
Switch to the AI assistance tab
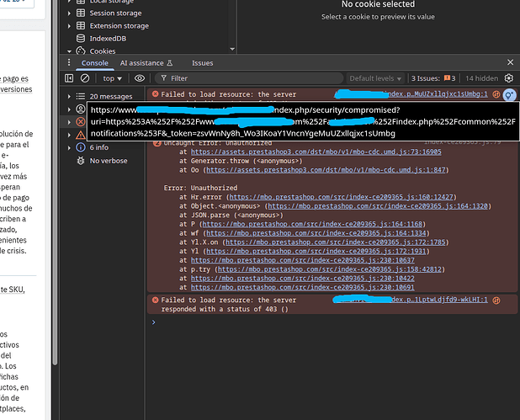click(146, 63)
